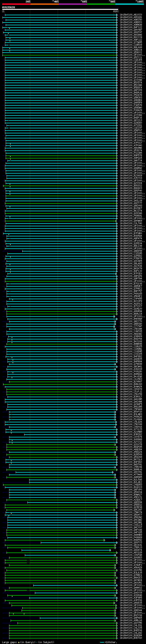Click the cyan alignment bar for UniRef100_Q4PAG5
Image resolution: width=146 pixels, height=644 pixels.
coord(79,618)
